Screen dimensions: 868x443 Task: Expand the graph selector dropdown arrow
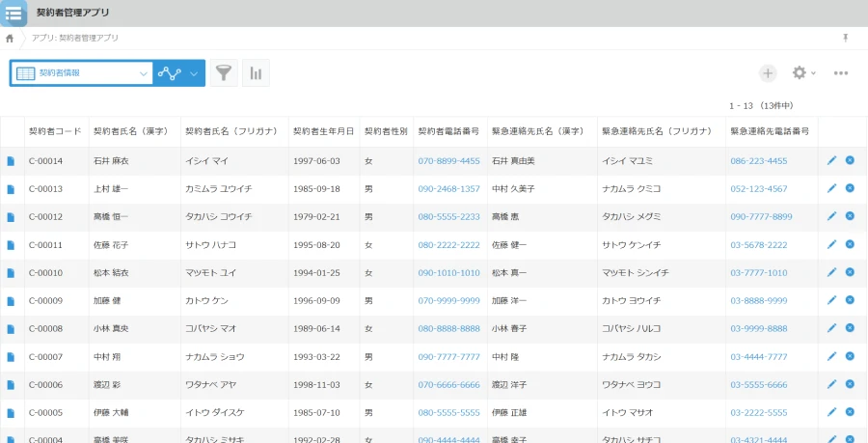click(194, 73)
